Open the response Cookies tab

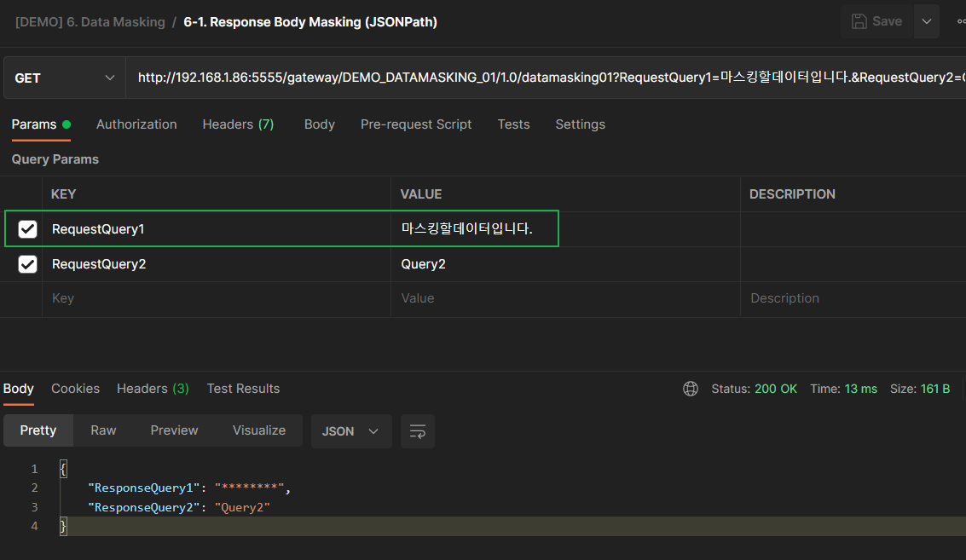pyautogui.click(x=75, y=389)
